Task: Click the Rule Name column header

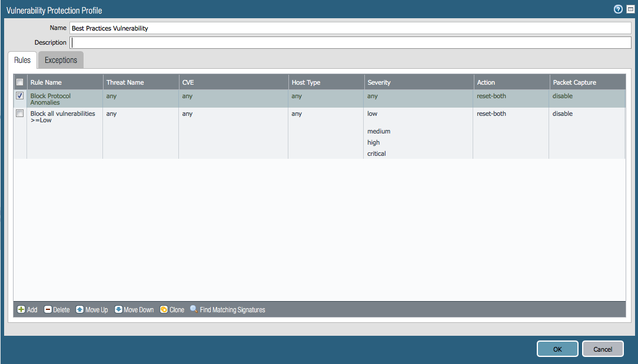Action: [46, 82]
